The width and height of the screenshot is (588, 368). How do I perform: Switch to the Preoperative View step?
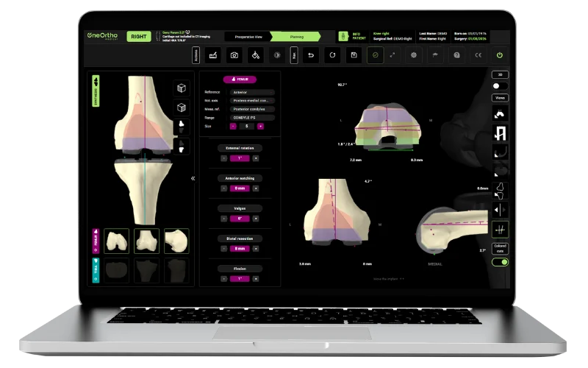(x=248, y=37)
